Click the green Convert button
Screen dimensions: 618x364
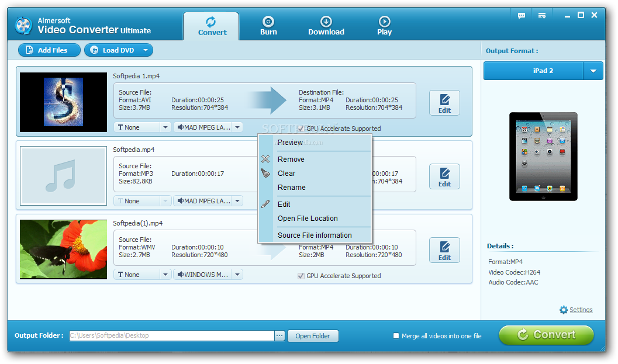click(546, 335)
